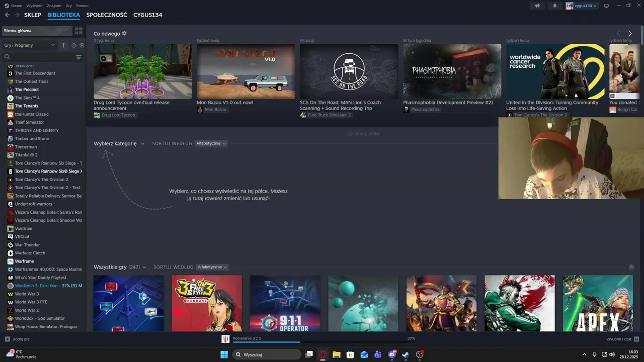Open Opera browser from taskbar
Viewport: 644px width, 362px height.
coord(323,354)
